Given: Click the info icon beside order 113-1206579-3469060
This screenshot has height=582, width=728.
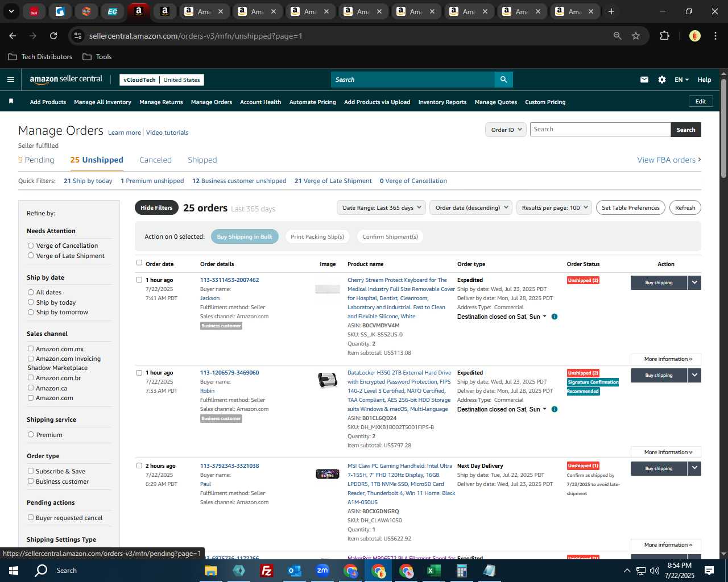Looking at the screenshot, I should (x=555, y=409).
